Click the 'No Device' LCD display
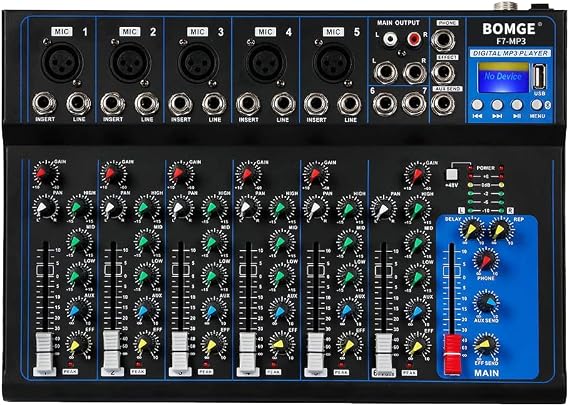The height and width of the screenshot is (406, 569). click(503, 77)
